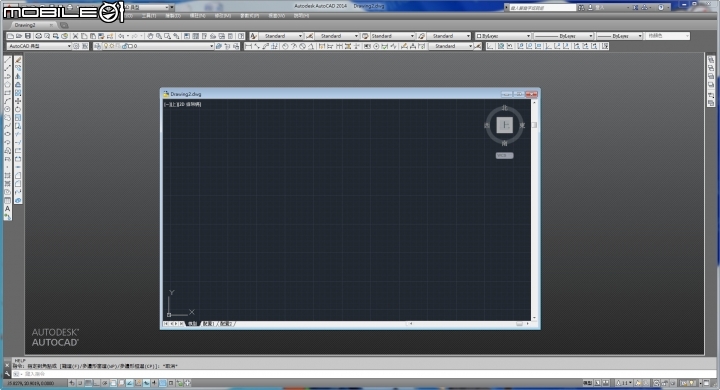The image size is (720, 390).
Task: Click the Text Style icon
Action: (x=253, y=36)
